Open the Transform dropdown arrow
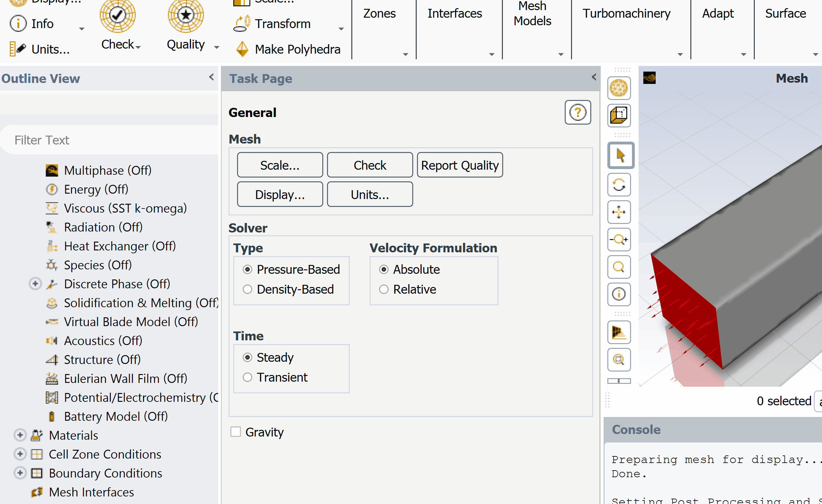 point(341,29)
